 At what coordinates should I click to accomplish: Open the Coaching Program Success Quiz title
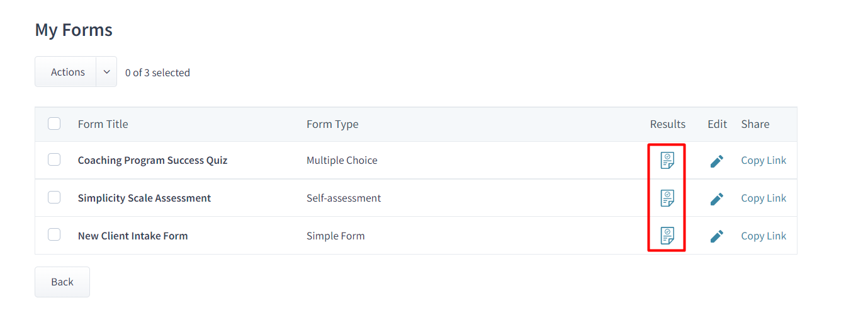[x=152, y=161]
